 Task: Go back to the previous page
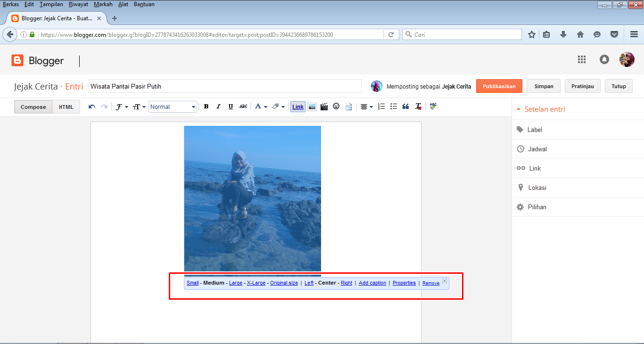pyautogui.click(x=9, y=34)
